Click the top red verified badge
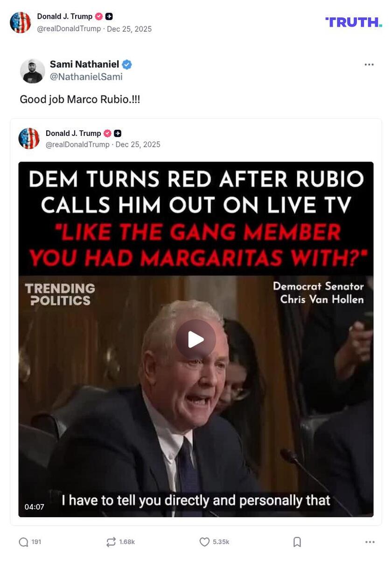The height and width of the screenshot is (562, 392). pyautogui.click(x=99, y=16)
